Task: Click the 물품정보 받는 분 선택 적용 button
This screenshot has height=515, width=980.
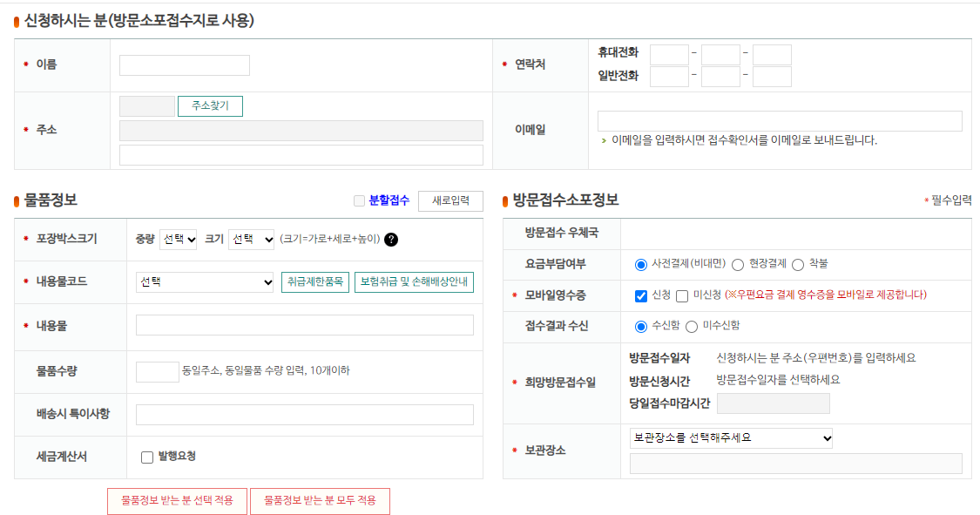Action: 177,501
